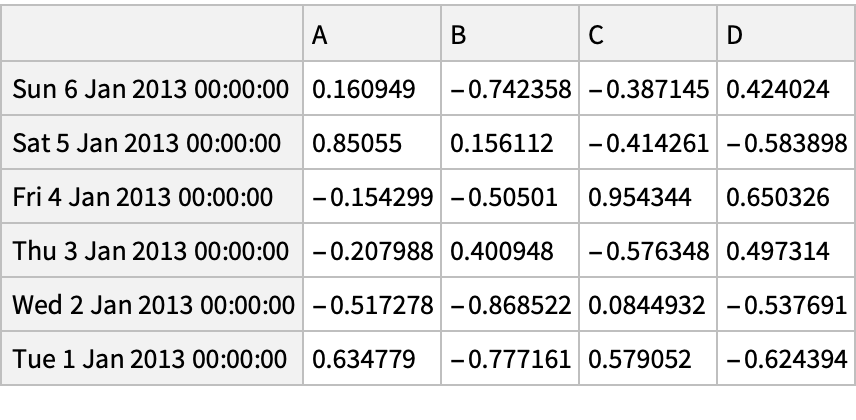Screen dimensions: 856x420
Task: Select the Tue 1 Jan 2013 row header
Action: click(x=153, y=357)
